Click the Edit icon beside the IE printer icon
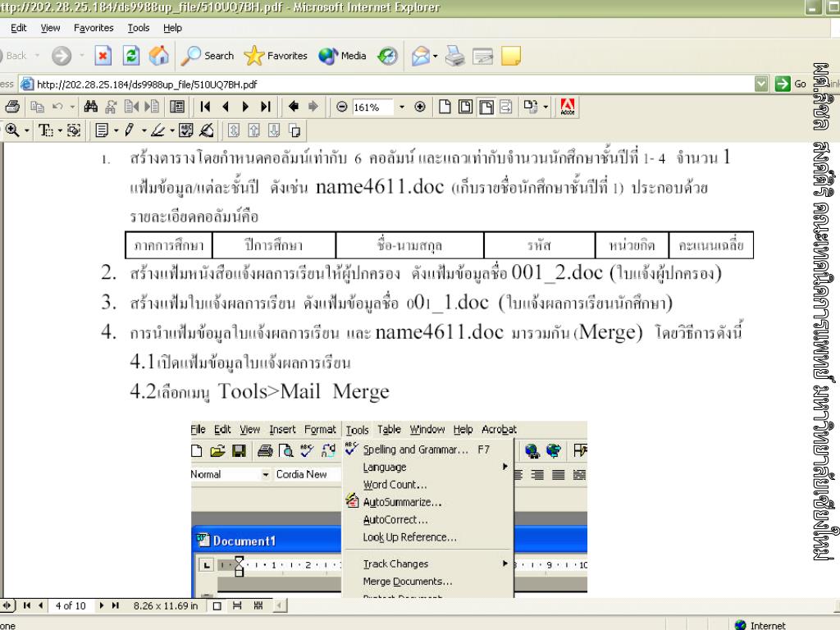 [482, 56]
